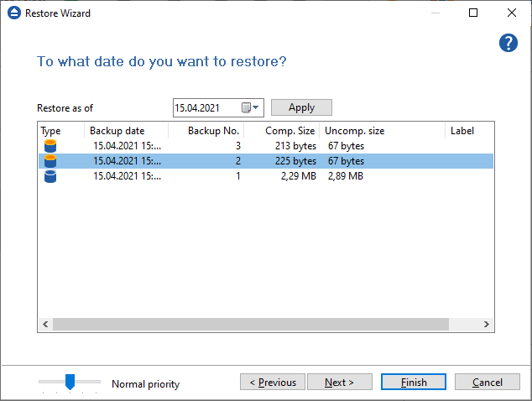532x401 pixels.
Task: Click the '2,89 MB' uncompressed size cell
Action: 346,176
